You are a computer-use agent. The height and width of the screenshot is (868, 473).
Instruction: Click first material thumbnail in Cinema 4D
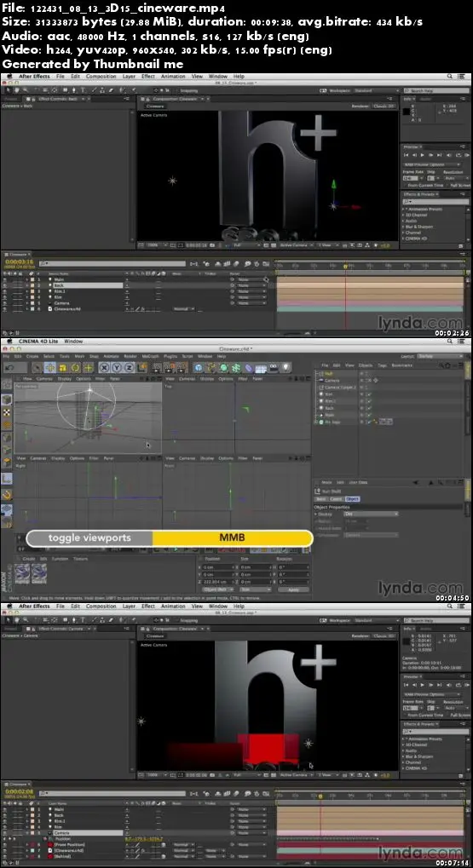[x=22, y=572]
